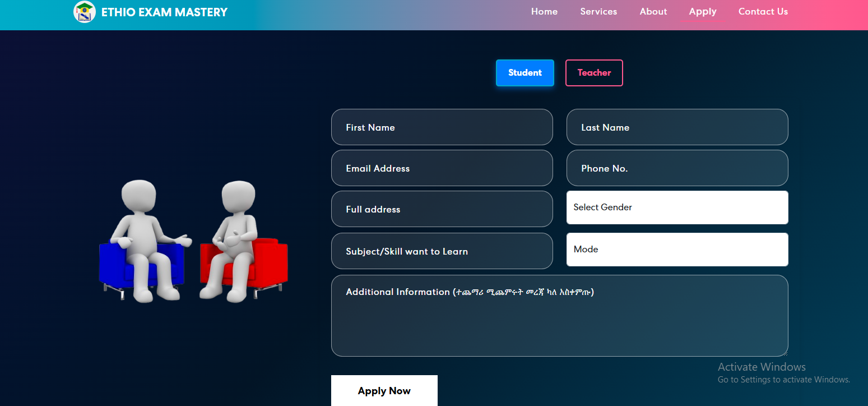Go to the Home menu item
The height and width of the screenshot is (406, 868).
click(x=545, y=12)
